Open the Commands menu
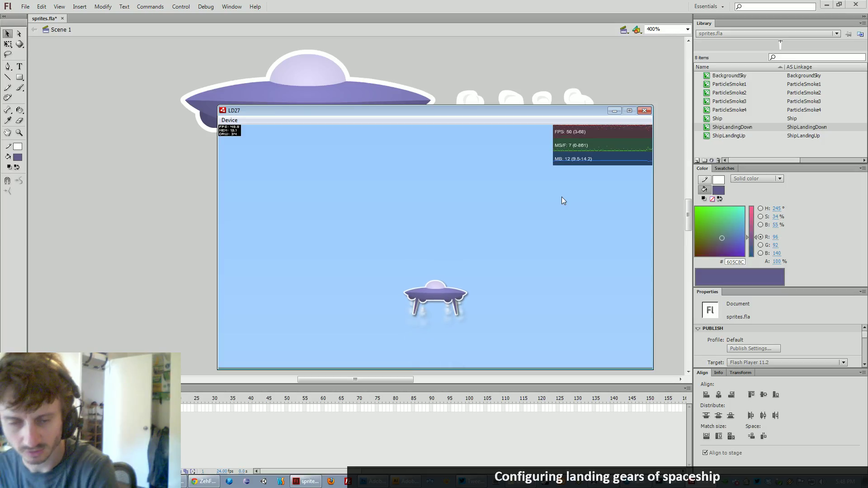The height and width of the screenshot is (488, 868). [150, 7]
